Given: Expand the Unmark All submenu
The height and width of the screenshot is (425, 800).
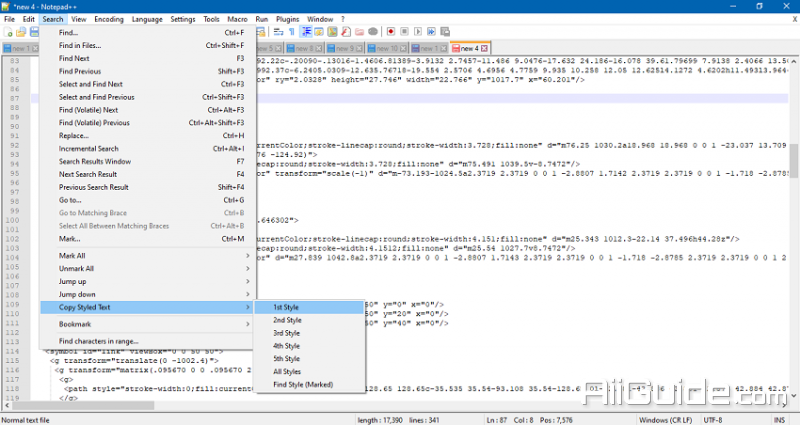Looking at the screenshot, I should 147,268.
